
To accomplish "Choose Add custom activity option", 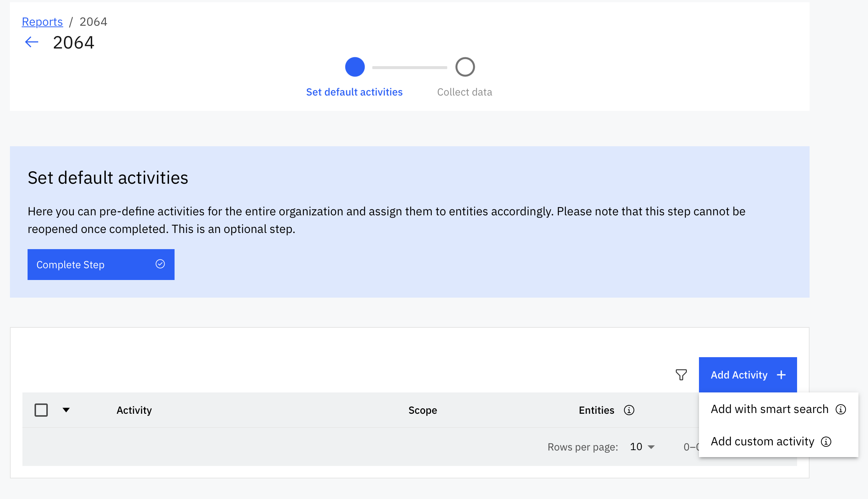I will click(x=762, y=441).
